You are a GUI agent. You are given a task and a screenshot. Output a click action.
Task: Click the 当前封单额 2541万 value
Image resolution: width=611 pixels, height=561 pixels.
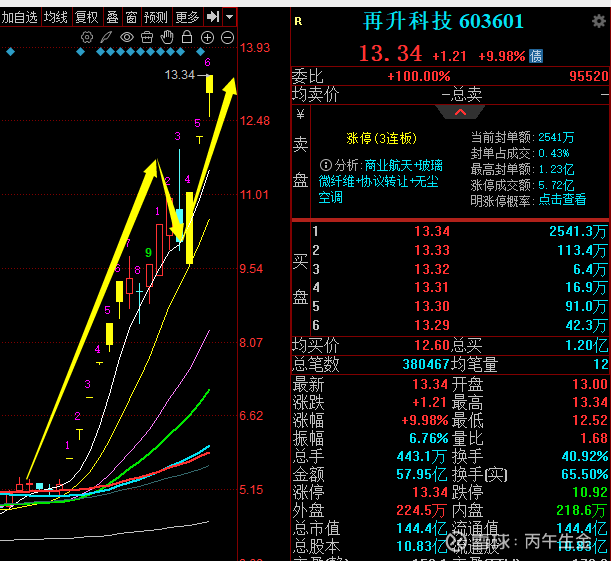(556, 137)
